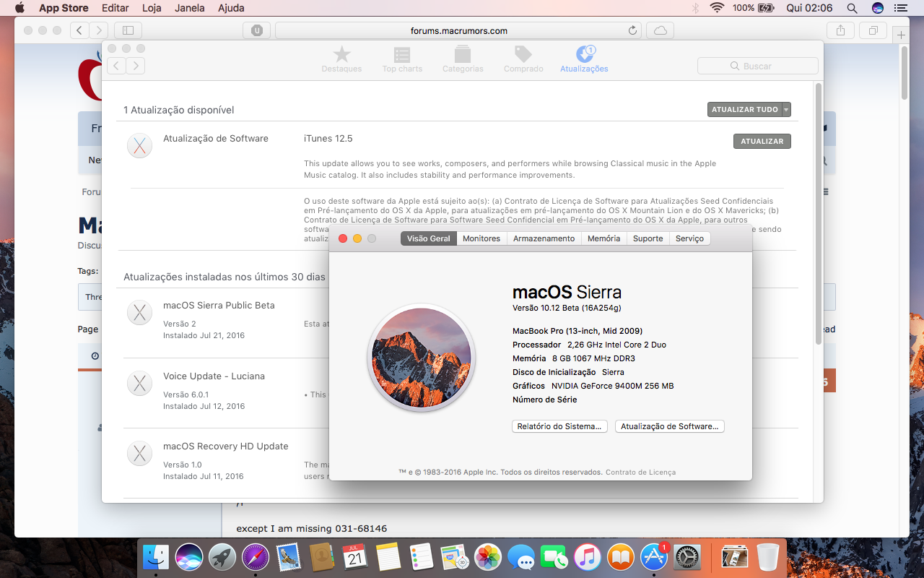
Task: Open a new Safari tab
Action: pyautogui.click(x=900, y=34)
